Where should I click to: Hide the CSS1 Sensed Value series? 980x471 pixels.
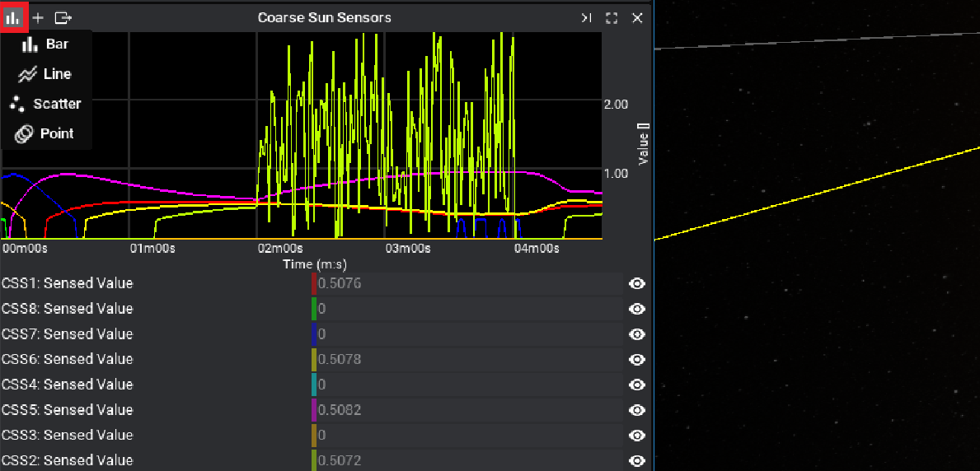(637, 283)
